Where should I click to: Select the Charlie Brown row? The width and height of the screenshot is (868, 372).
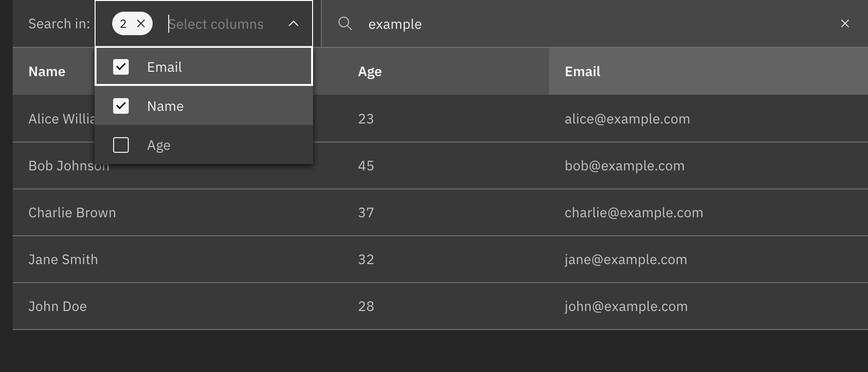click(x=72, y=212)
